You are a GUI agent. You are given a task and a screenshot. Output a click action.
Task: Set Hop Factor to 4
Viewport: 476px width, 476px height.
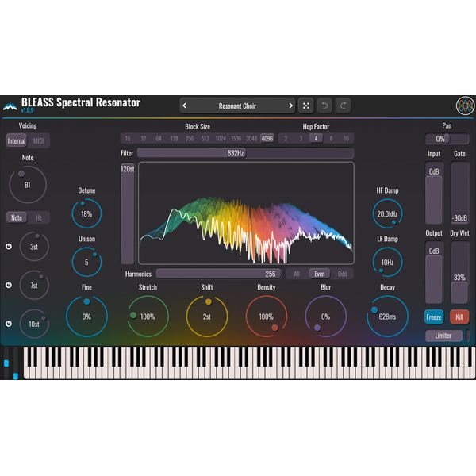click(x=316, y=138)
